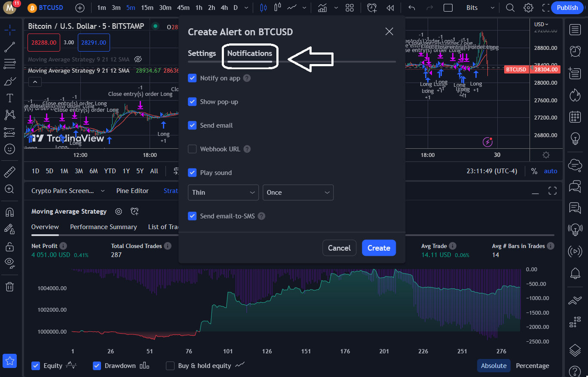This screenshot has height=377, width=588.
Task: Click the Create button in the alert dialog
Action: [x=379, y=248]
